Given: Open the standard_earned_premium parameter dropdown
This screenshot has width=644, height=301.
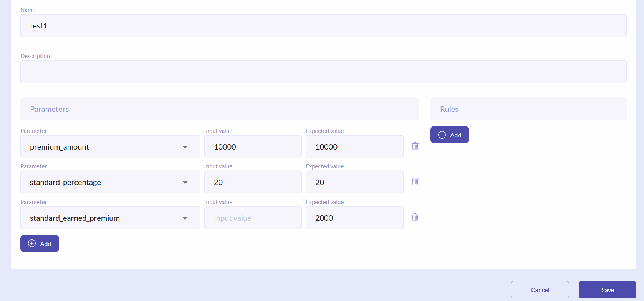Looking at the screenshot, I should [185, 218].
